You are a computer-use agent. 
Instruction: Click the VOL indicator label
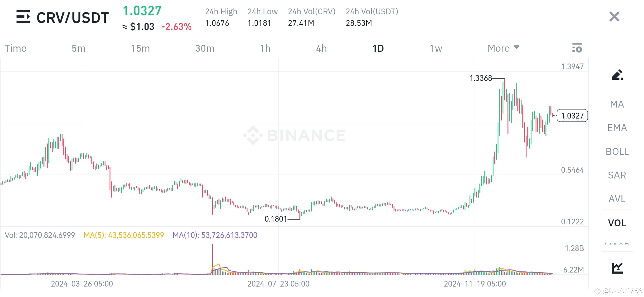tap(617, 223)
